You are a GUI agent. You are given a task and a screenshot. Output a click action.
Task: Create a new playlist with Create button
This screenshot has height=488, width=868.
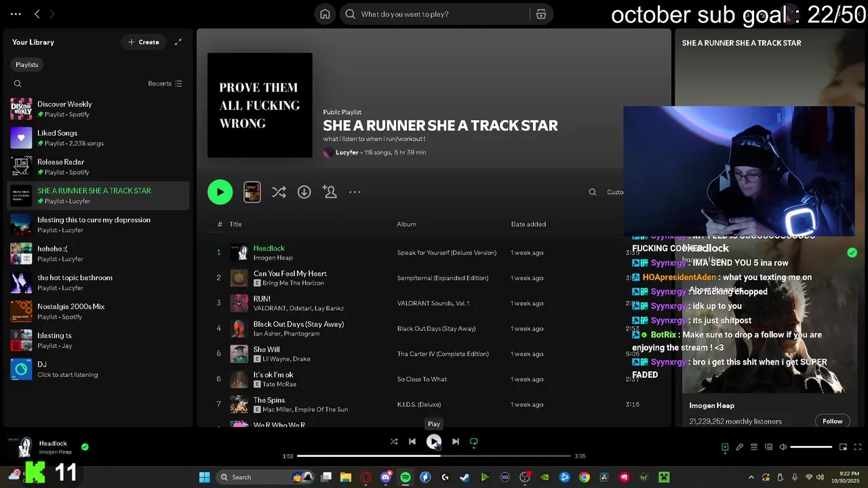tap(143, 42)
